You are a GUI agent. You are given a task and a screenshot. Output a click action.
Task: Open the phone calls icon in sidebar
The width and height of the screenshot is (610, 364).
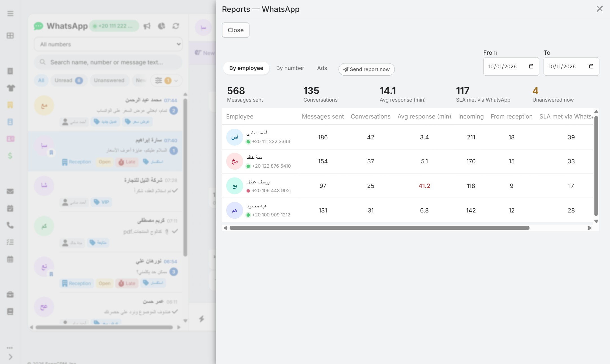click(10, 225)
